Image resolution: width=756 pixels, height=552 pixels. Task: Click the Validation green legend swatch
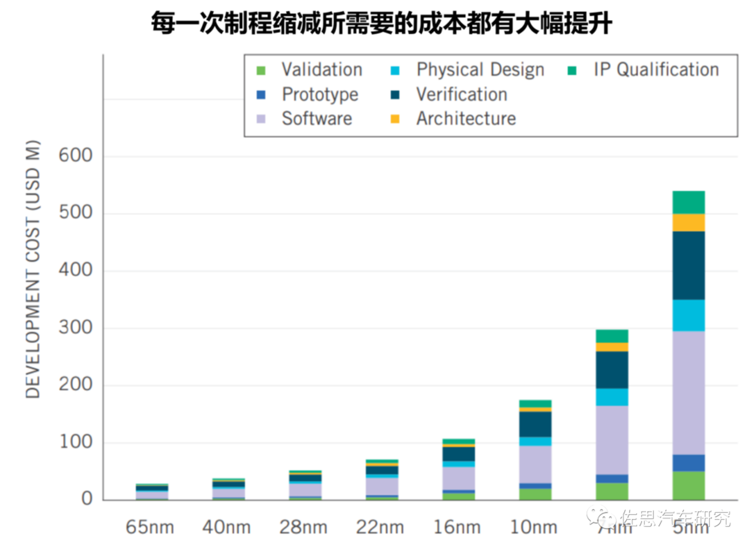(261, 71)
